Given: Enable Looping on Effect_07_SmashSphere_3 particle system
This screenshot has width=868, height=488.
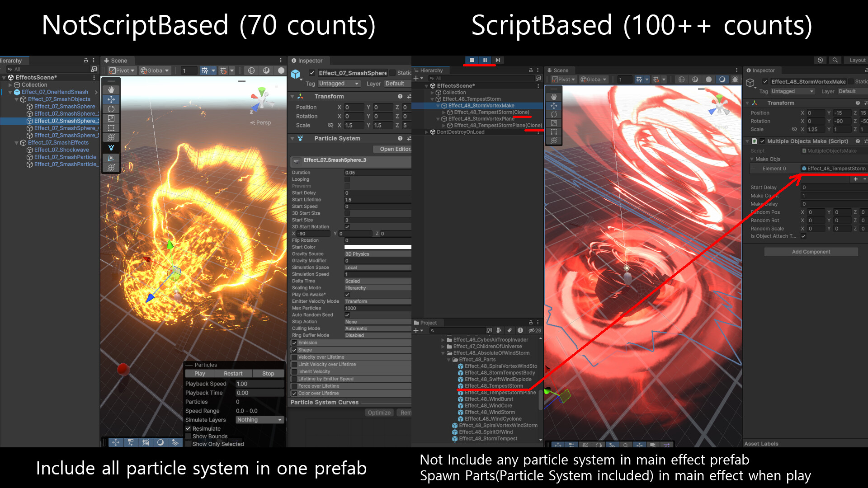Looking at the screenshot, I should click(347, 179).
